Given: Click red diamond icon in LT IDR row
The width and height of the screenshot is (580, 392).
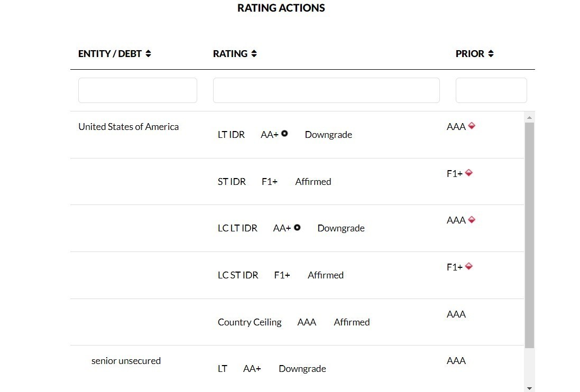Looking at the screenshot, I should pos(472,126).
